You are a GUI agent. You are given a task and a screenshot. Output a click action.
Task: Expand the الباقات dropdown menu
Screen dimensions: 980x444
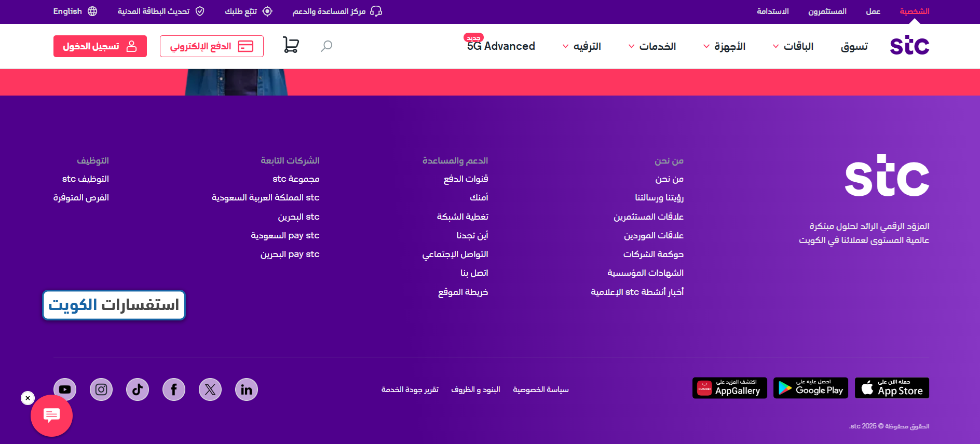[793, 46]
